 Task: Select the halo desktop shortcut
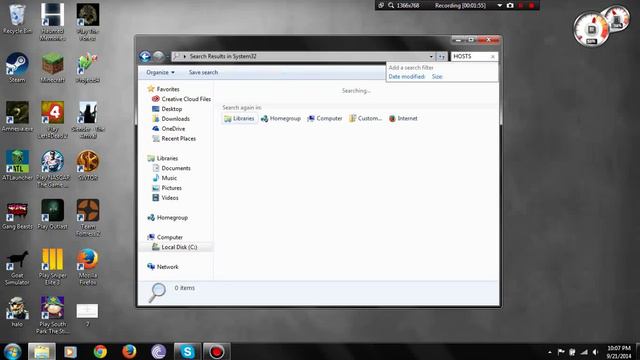(x=17, y=312)
